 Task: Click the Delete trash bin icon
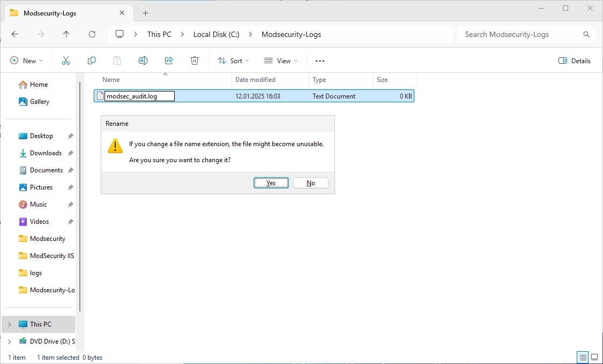tap(195, 61)
